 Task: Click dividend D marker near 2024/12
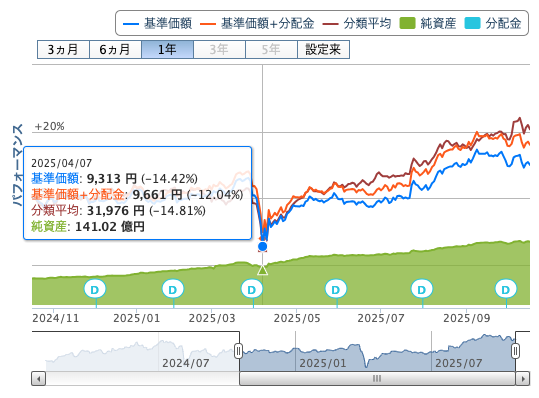[x=95, y=289]
